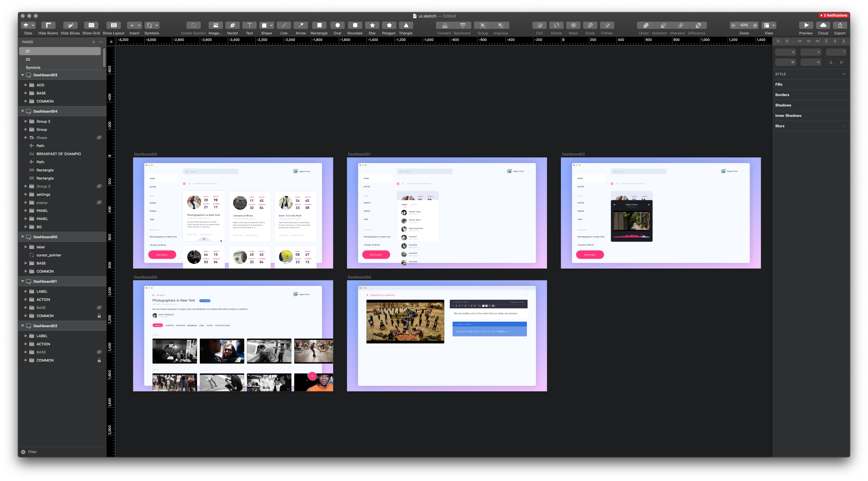The width and height of the screenshot is (868, 481).
Task: Select page 02
Action: pyautogui.click(x=60, y=59)
